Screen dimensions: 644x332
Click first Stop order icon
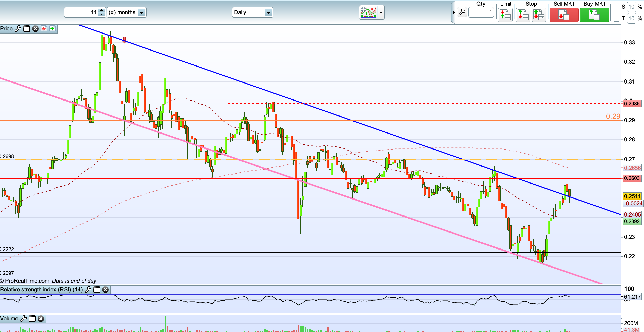pos(523,15)
